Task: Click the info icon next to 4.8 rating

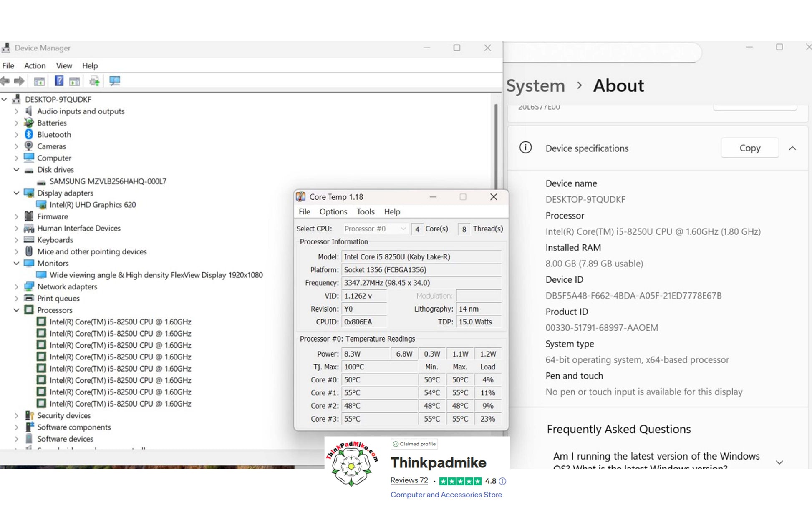Action: [x=502, y=481]
